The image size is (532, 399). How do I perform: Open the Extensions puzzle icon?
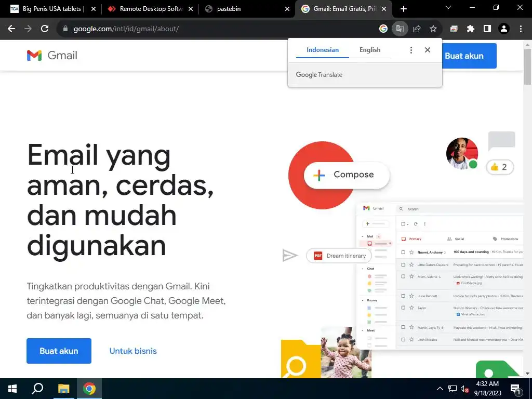tap(470, 29)
